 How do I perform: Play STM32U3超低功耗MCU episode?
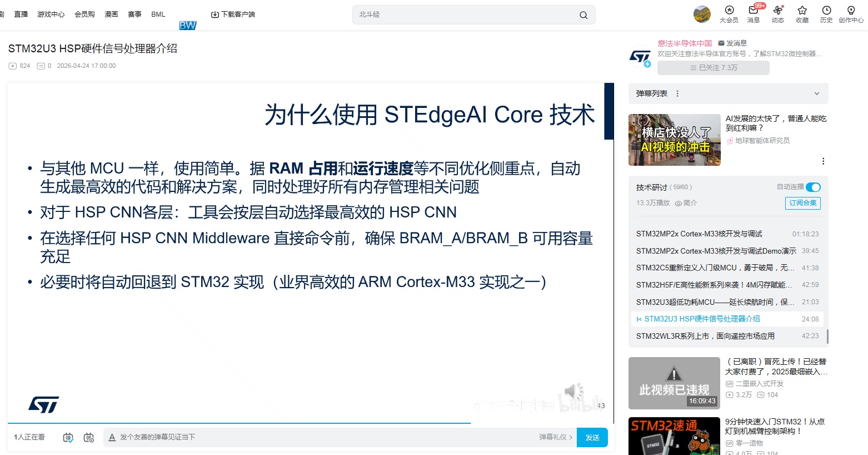727,302
